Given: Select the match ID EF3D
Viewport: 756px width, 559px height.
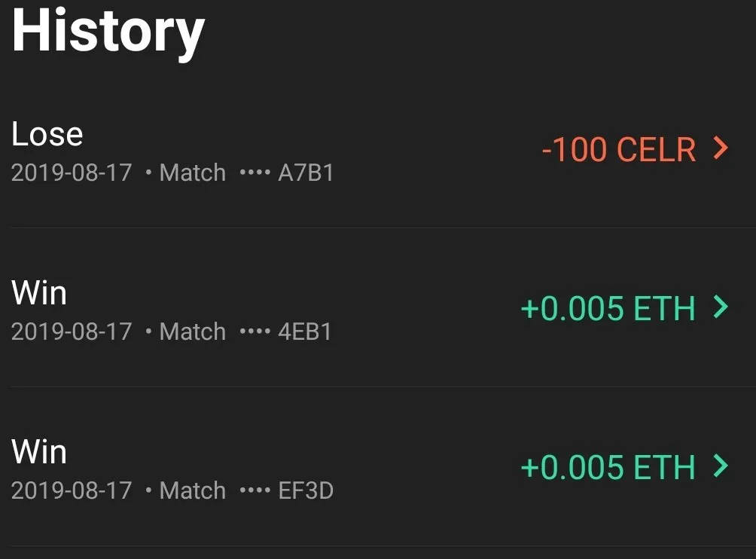Looking at the screenshot, I should 306,491.
